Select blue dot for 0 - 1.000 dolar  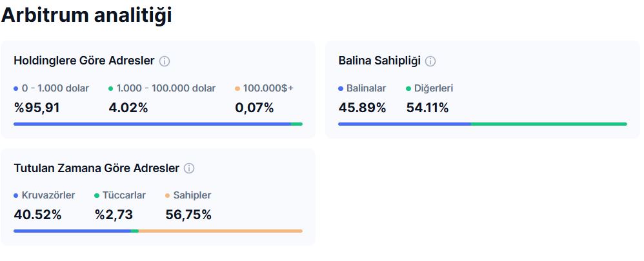click(x=15, y=89)
